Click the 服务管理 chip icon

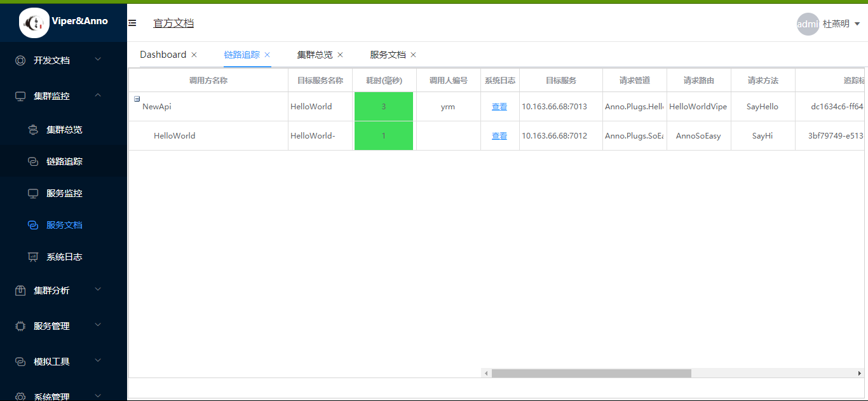(x=20, y=326)
